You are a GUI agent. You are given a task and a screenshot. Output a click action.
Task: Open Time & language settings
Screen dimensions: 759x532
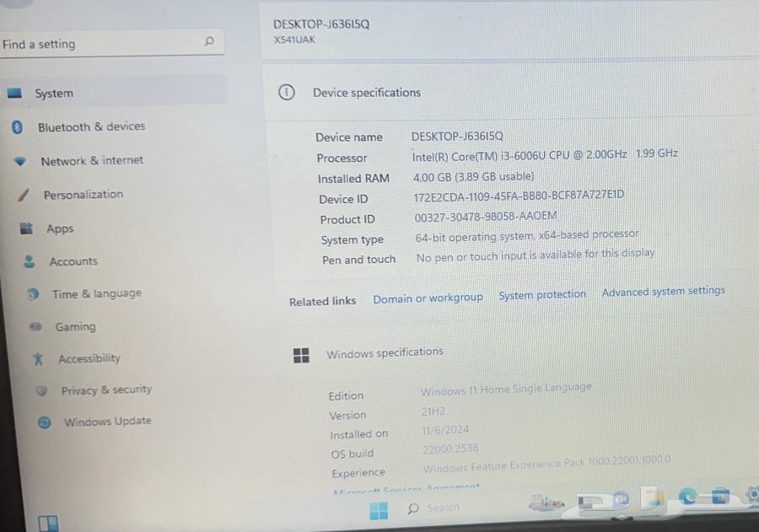(x=97, y=293)
